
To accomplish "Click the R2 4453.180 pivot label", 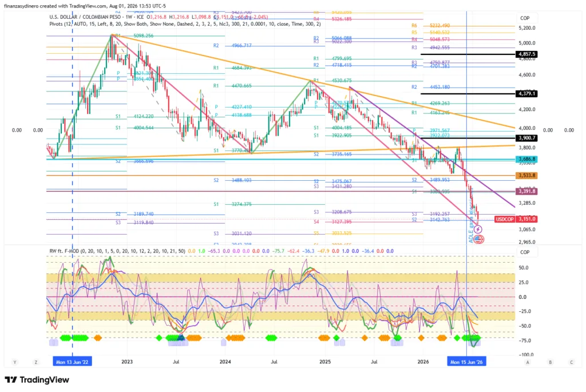I will 430,87.
